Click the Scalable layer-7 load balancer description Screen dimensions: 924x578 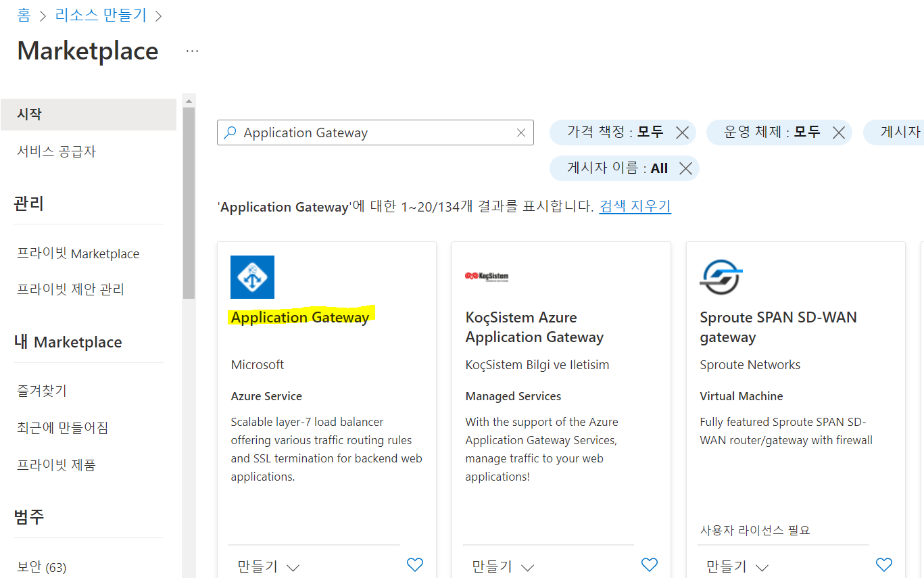click(326, 449)
